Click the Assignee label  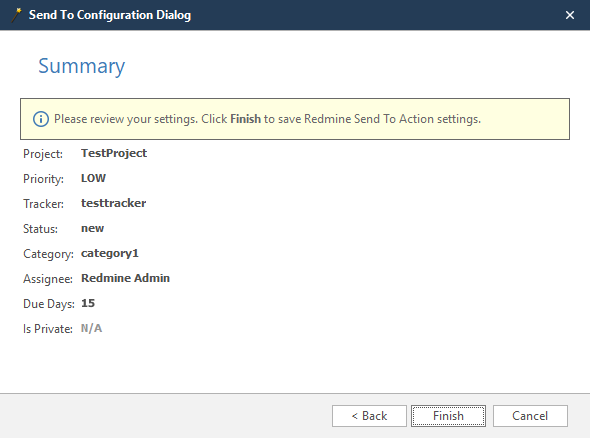pyautogui.click(x=48, y=279)
